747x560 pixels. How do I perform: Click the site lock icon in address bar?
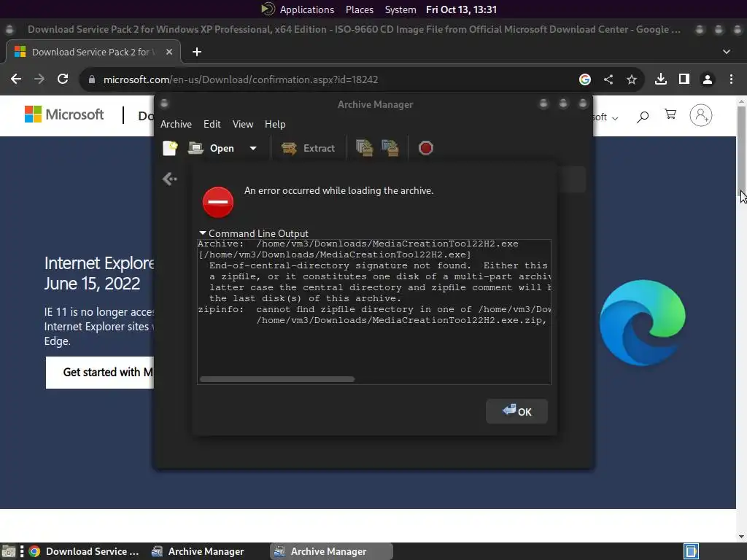click(x=91, y=79)
